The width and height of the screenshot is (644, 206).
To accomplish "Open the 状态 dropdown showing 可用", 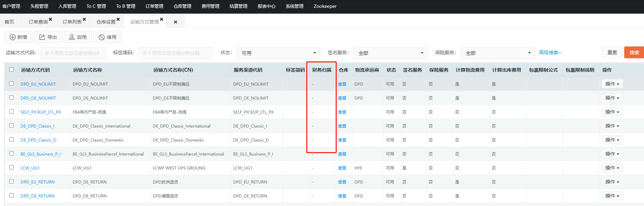I will click(279, 53).
